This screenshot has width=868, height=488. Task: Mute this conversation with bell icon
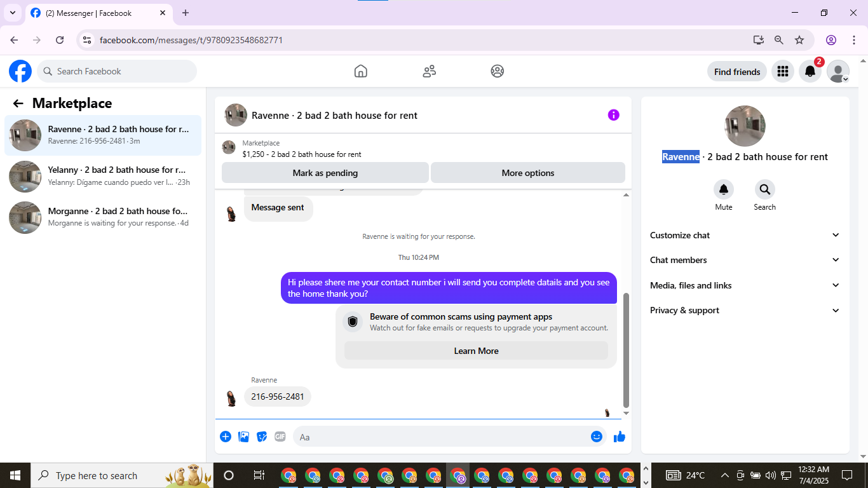[x=724, y=189]
